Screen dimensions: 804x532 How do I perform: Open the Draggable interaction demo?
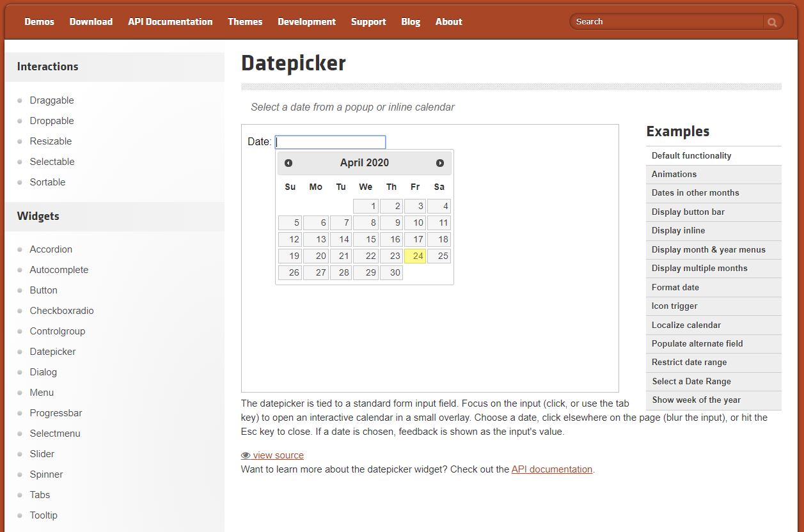point(52,100)
